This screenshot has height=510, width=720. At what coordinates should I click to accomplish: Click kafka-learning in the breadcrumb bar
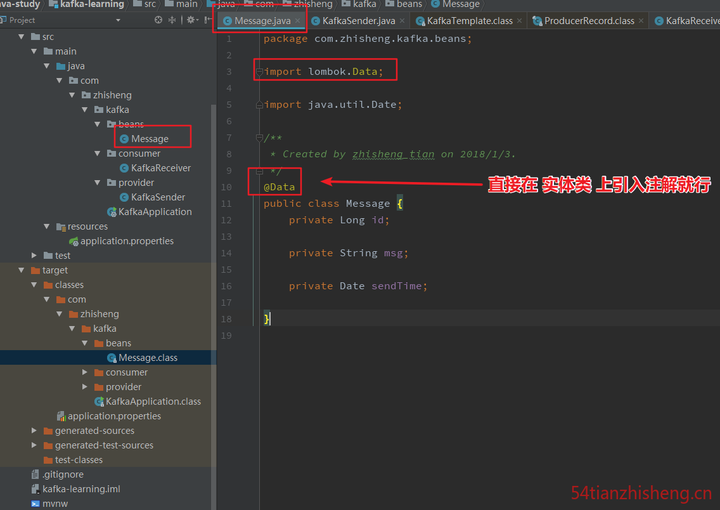click(87, 4)
